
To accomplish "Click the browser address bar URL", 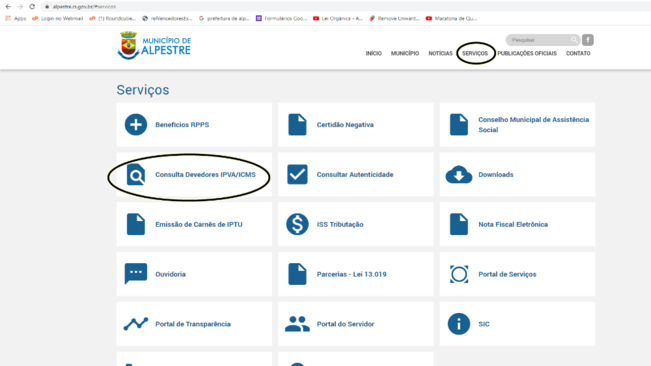I will coord(84,7).
